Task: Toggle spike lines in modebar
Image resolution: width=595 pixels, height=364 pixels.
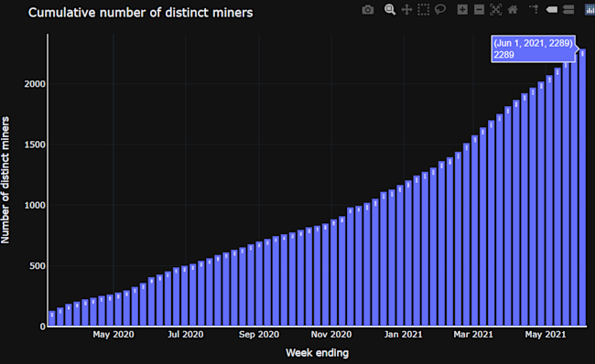Action: tap(534, 9)
